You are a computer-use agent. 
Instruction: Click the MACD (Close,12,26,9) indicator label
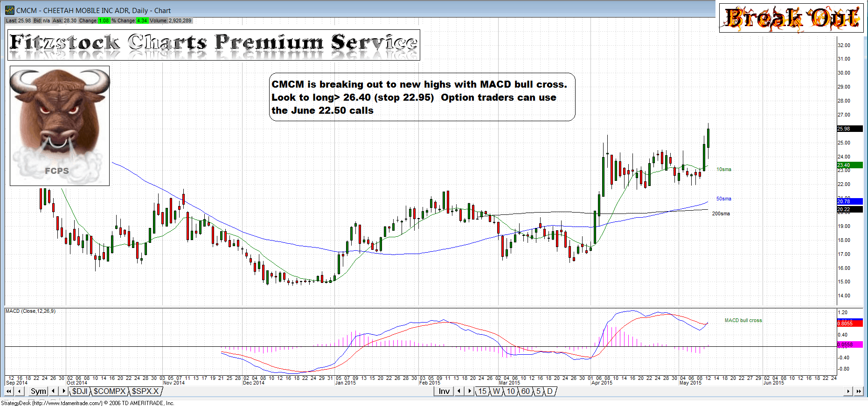(31, 311)
